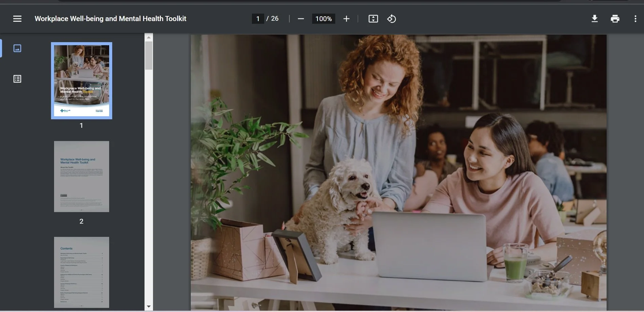Open the document outline view icon
644x312 pixels.
pyautogui.click(x=17, y=79)
